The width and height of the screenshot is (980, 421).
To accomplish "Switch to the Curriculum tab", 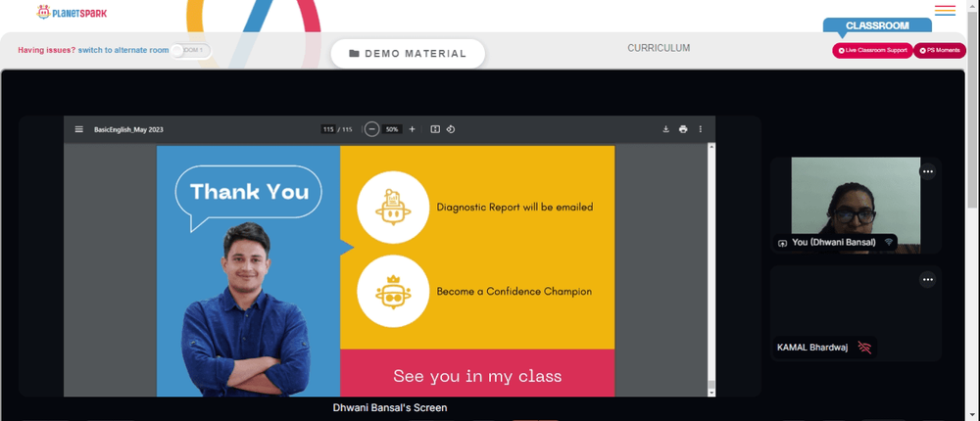I will pos(659,48).
